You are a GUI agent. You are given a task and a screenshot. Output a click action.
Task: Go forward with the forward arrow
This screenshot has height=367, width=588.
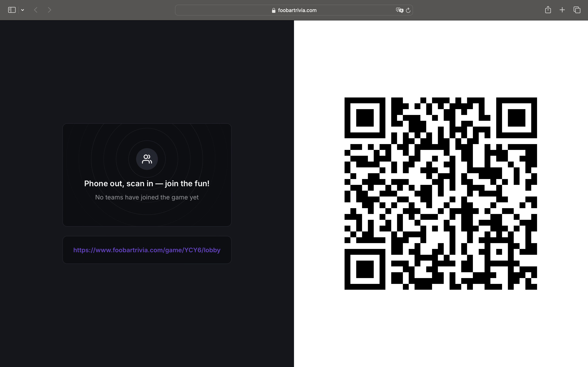pos(50,10)
